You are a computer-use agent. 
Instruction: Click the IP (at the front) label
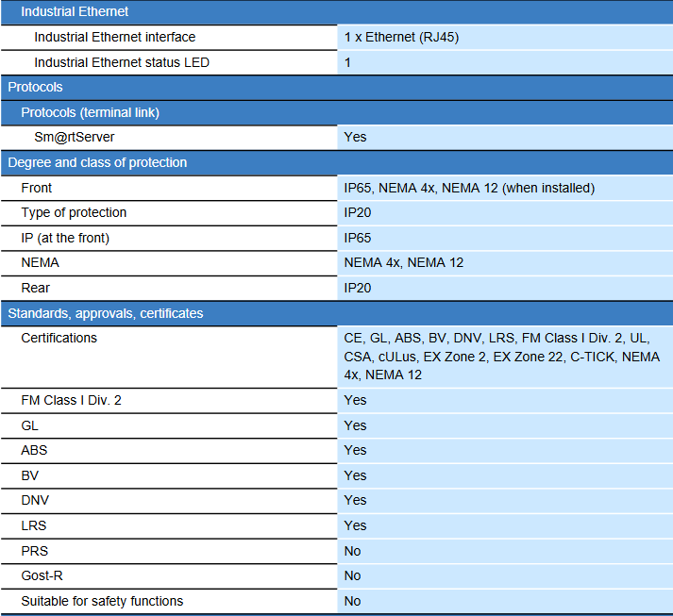click(x=65, y=238)
